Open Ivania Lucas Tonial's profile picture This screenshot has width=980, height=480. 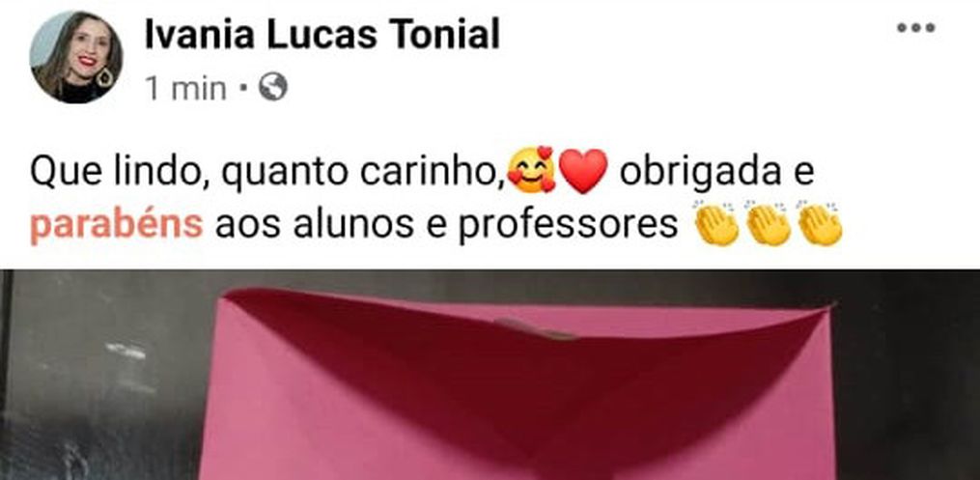click(x=76, y=56)
